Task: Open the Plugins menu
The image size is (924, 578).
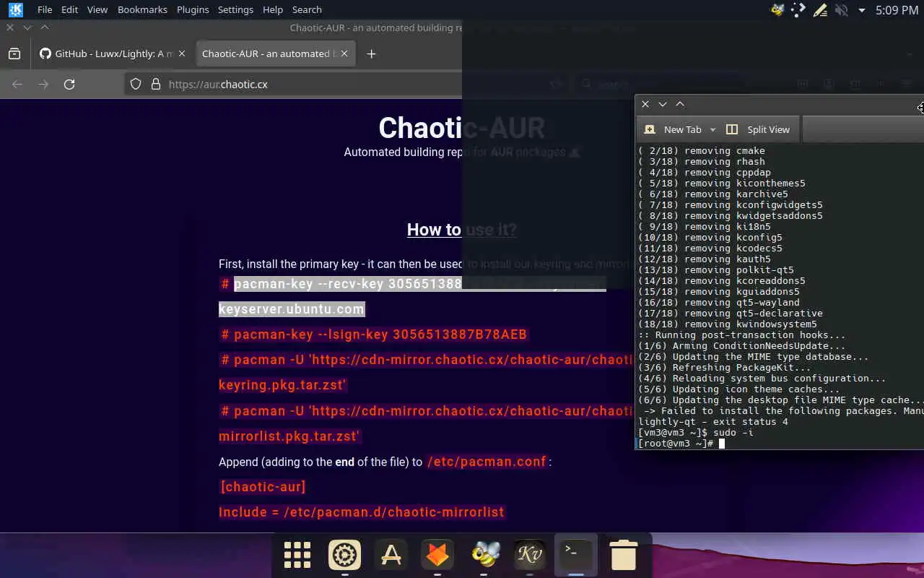Action: (x=193, y=9)
